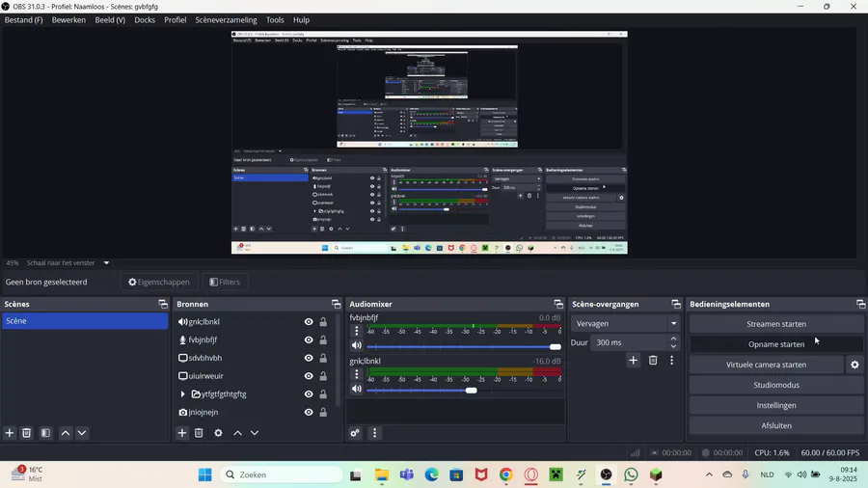Show hidden system tray icons chevron

pos(709,474)
